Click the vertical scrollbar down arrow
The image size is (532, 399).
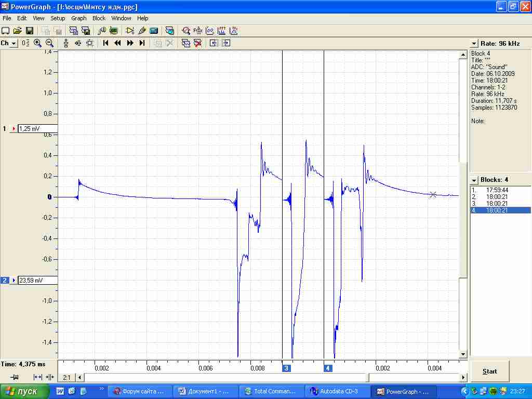point(463,354)
